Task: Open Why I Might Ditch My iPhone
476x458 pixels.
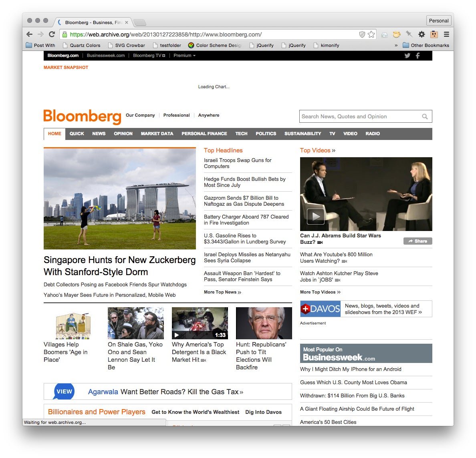Action: coord(351,369)
